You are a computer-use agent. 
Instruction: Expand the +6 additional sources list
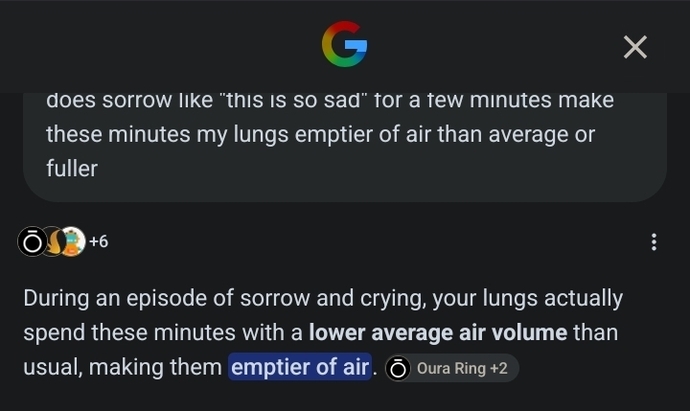coord(99,242)
